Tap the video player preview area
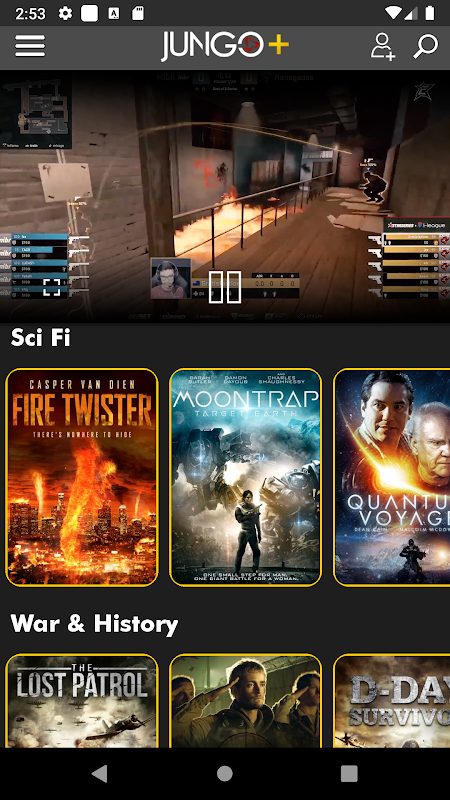Screen dimensions: 450x800 tap(225, 196)
